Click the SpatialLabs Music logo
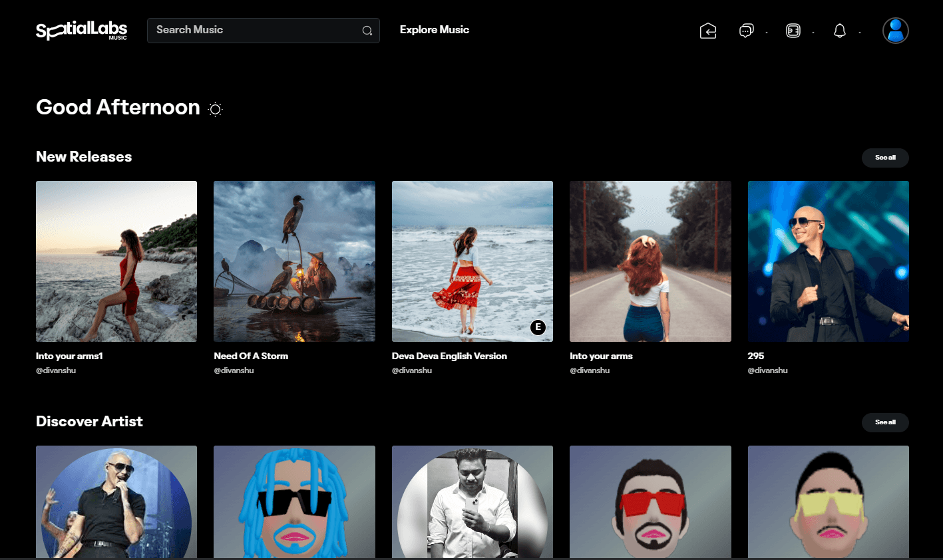The image size is (943, 560). tap(81, 30)
